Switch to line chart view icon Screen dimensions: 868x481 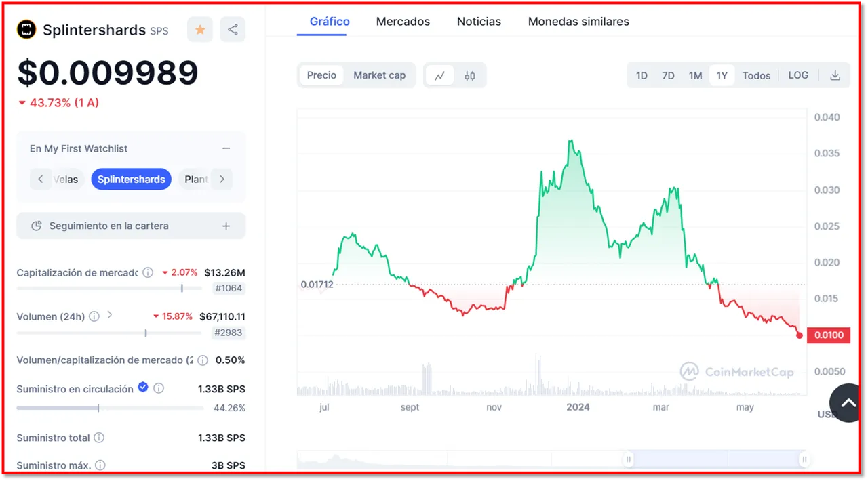click(439, 76)
